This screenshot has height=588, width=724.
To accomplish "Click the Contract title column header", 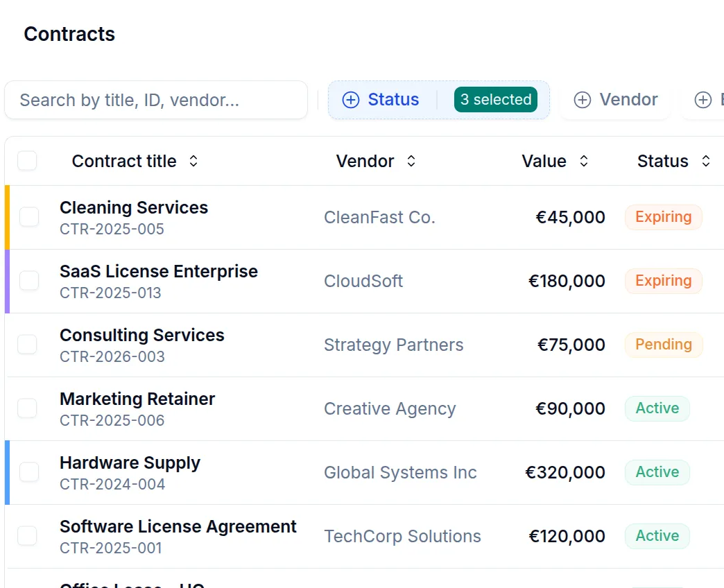I will (x=124, y=161).
